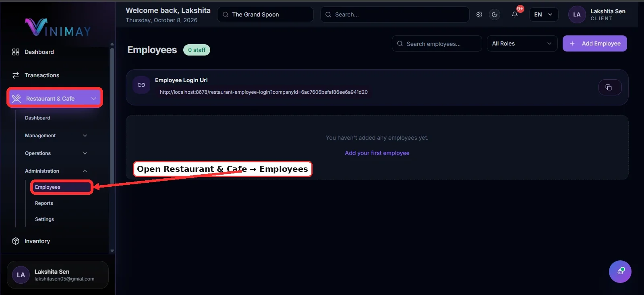
Task: Click the link icon beside Employee Login Url
Action: (141, 85)
